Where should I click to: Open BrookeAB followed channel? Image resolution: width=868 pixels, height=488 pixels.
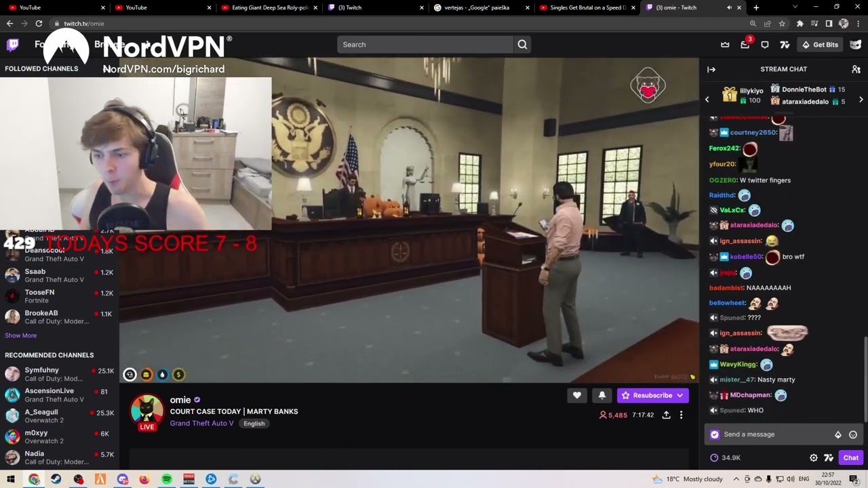60,317
